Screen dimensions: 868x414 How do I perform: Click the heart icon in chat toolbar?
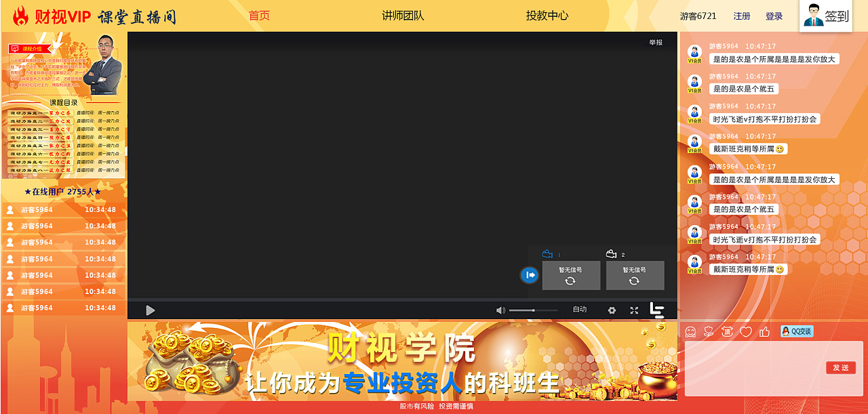[x=746, y=331]
